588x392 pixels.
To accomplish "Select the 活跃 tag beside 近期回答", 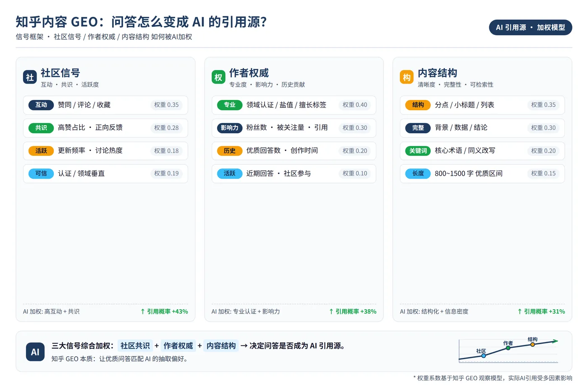I will tap(230, 173).
